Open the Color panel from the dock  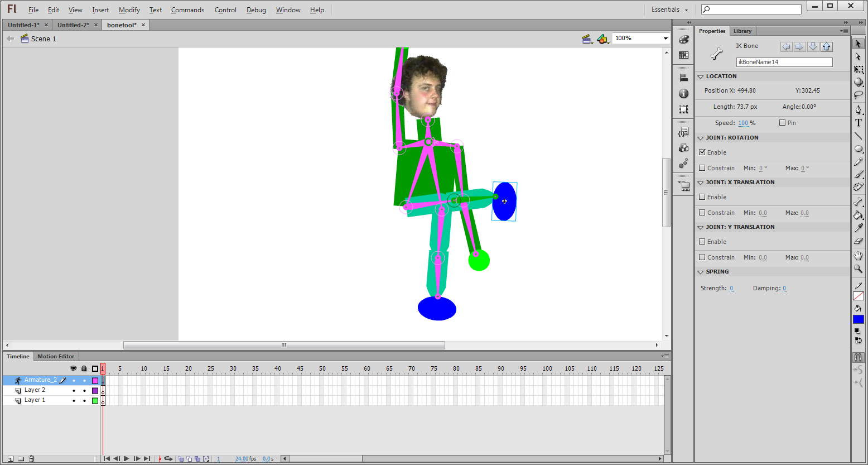click(x=683, y=40)
